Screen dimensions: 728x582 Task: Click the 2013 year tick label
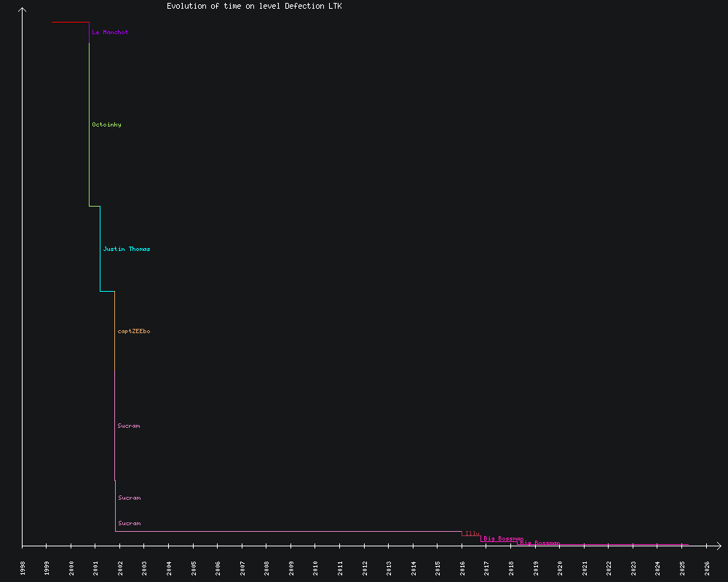[389, 567]
